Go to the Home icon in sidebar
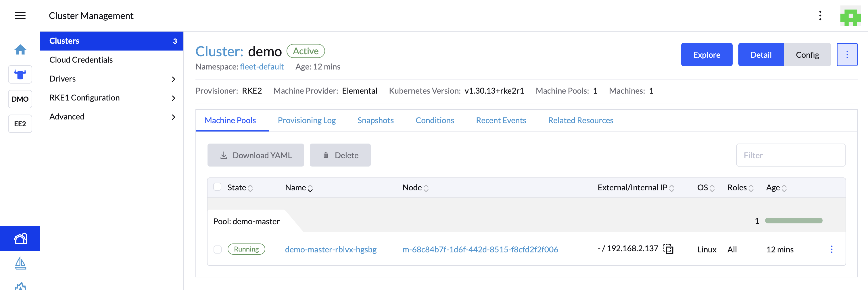This screenshot has width=868, height=290. click(x=20, y=49)
